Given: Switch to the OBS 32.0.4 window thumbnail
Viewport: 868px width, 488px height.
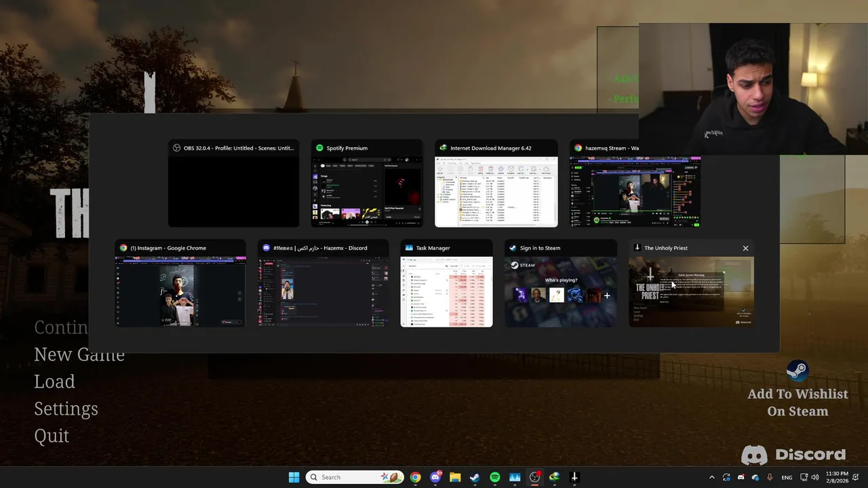Looking at the screenshot, I should (233, 184).
